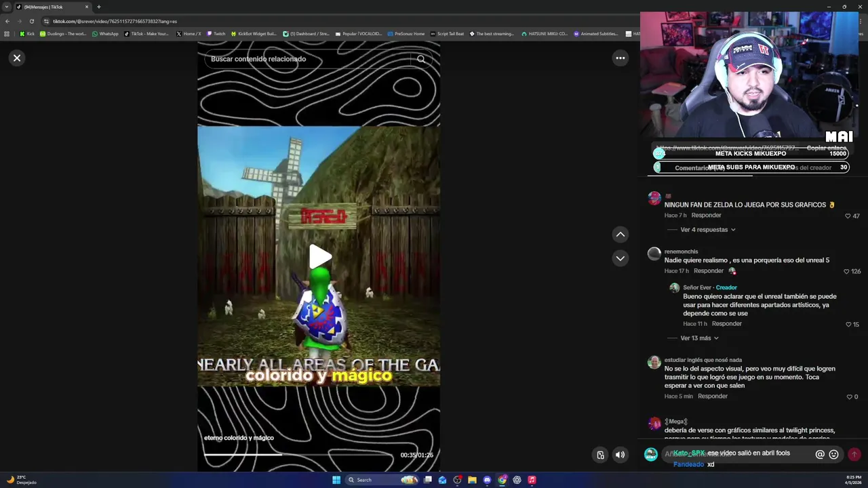Image resolution: width=868 pixels, height=488 pixels.
Task: Mute the video with speaker icon
Action: 620,455
